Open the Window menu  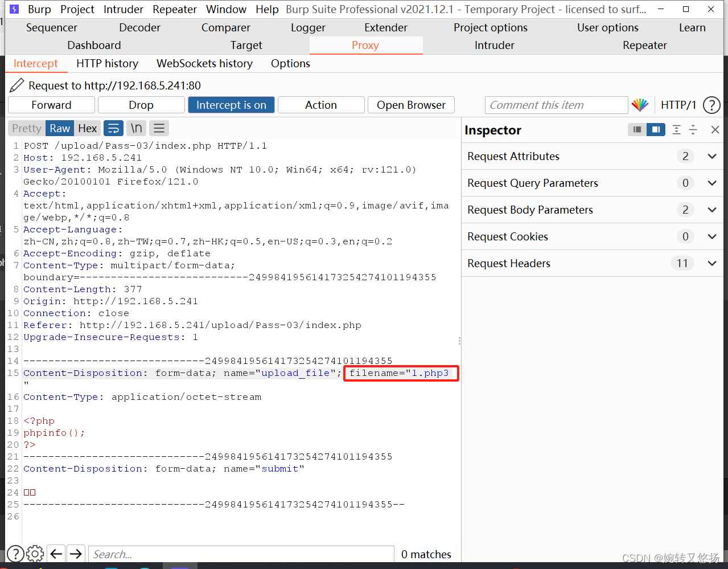(x=227, y=9)
